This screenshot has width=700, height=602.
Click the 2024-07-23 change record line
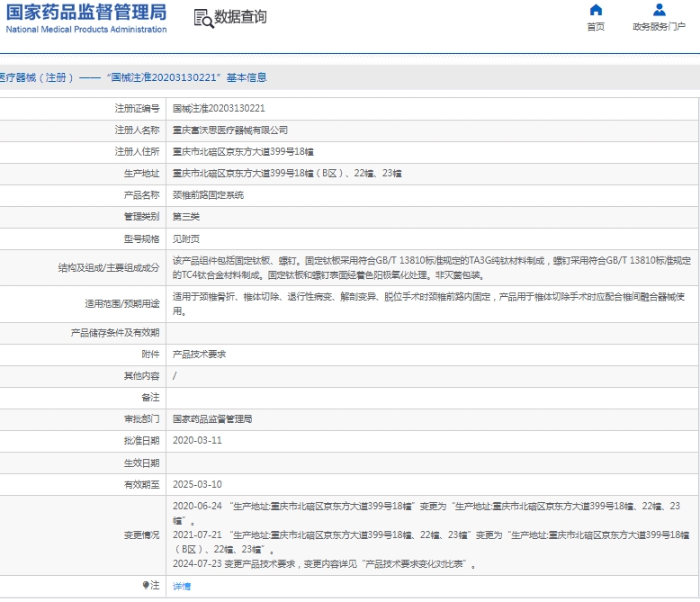click(325, 564)
